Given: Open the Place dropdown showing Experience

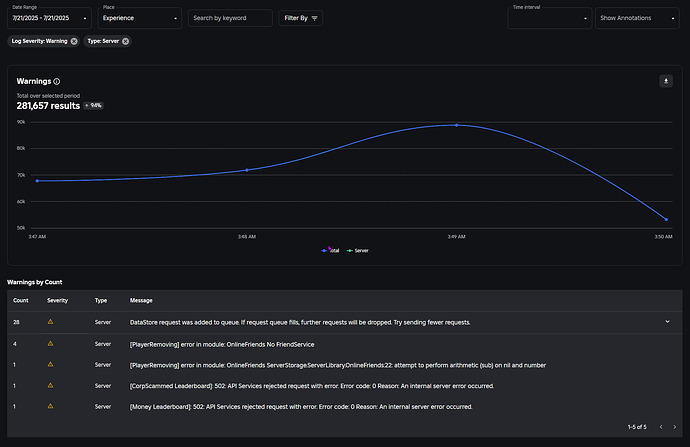Looking at the screenshot, I should click(x=140, y=18).
